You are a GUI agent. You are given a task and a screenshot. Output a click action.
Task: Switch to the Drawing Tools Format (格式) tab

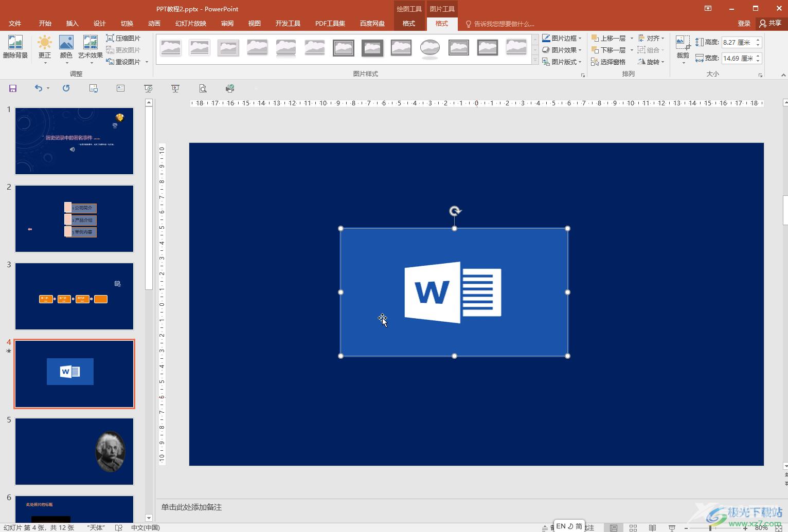click(409, 24)
